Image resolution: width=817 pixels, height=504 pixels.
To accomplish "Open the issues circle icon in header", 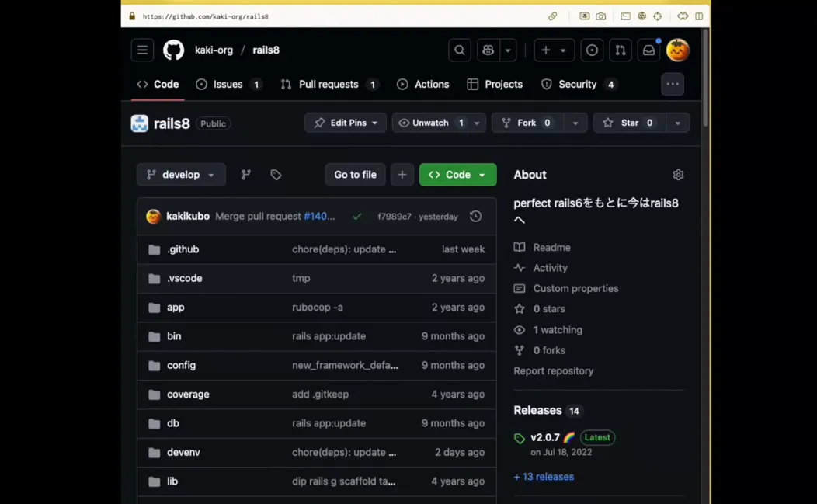I will (x=592, y=50).
